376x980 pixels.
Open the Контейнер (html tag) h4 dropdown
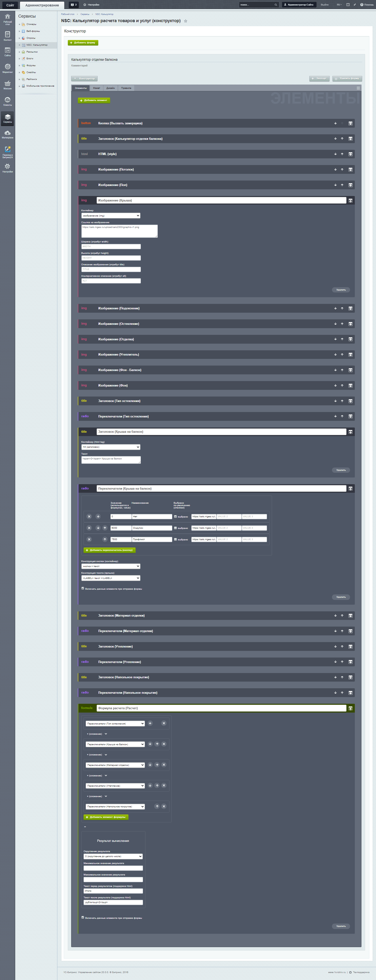111,447
